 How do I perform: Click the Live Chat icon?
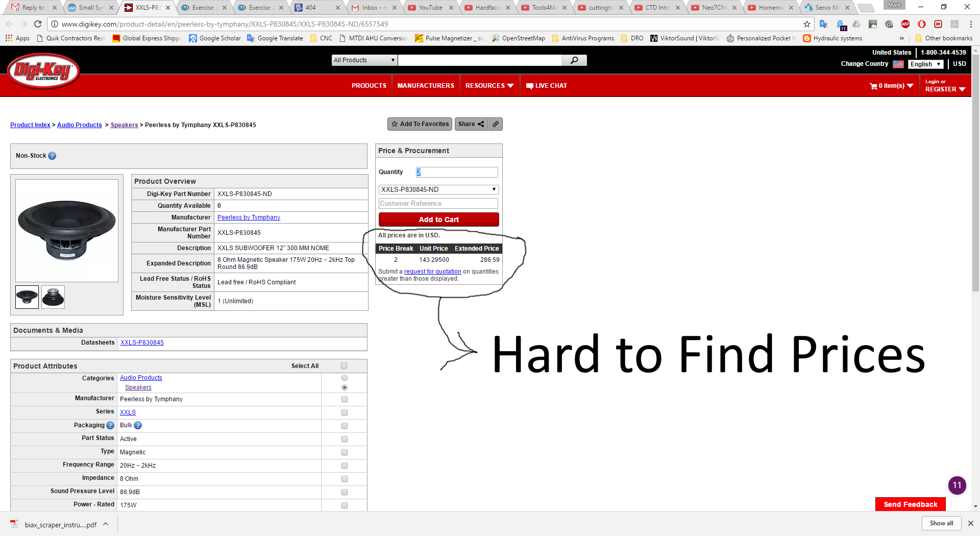click(530, 86)
